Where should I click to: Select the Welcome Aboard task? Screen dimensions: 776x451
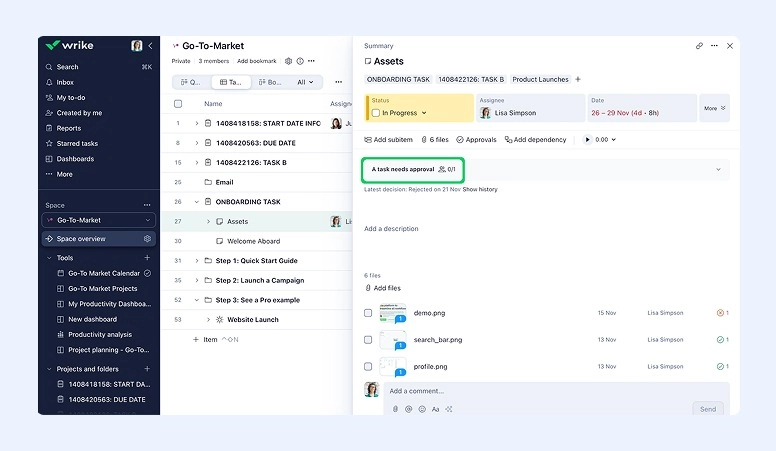pyautogui.click(x=253, y=241)
